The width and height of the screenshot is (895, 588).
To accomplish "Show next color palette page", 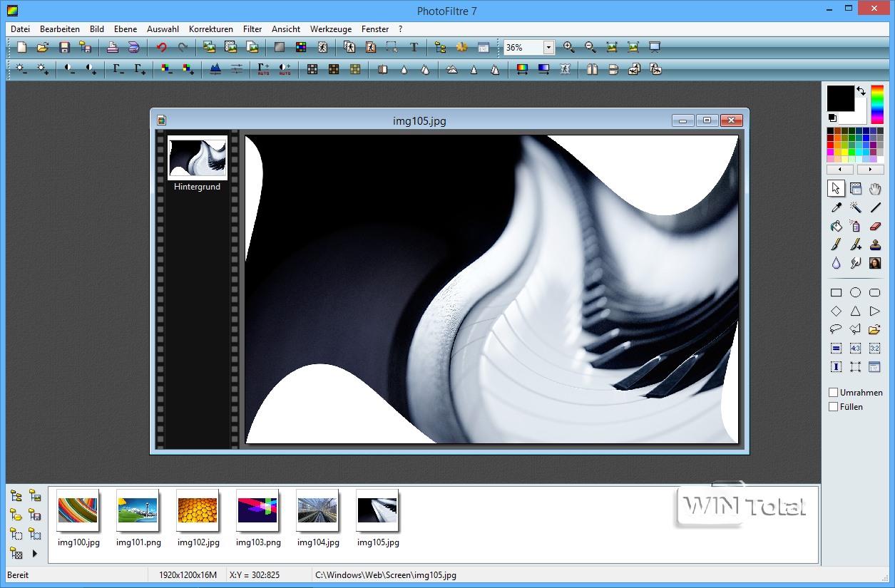I will click(x=870, y=170).
